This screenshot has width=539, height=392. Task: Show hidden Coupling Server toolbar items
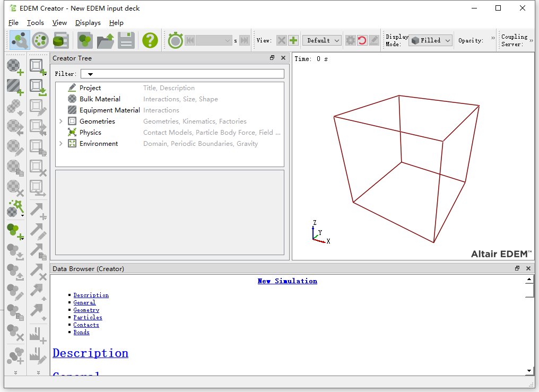[x=531, y=40]
